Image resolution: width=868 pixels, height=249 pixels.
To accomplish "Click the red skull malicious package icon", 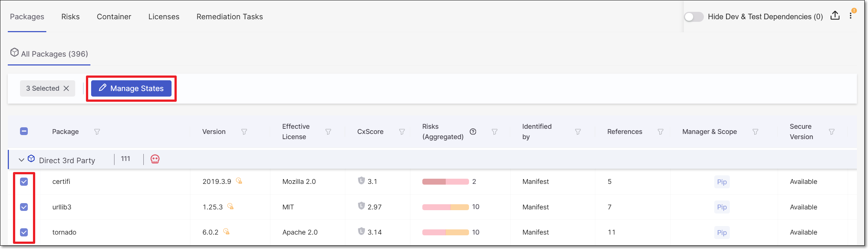I will pyautogui.click(x=155, y=159).
